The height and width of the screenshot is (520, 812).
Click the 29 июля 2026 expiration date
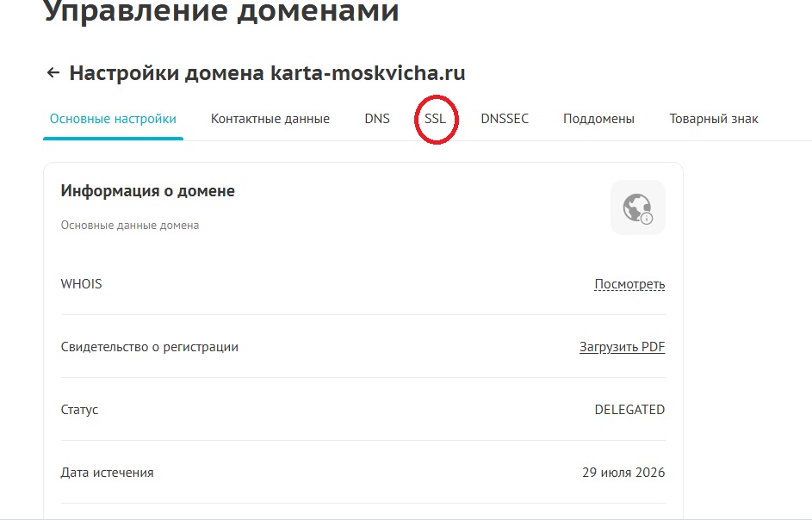coord(623,473)
